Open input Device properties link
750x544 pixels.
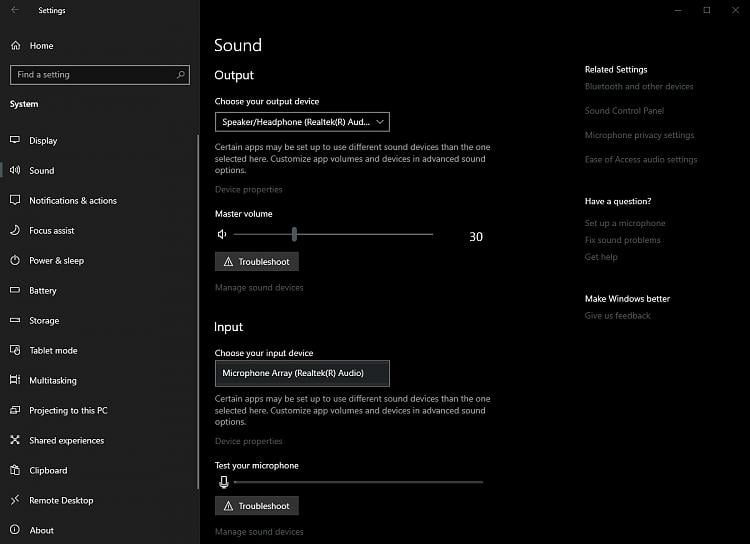click(x=249, y=441)
